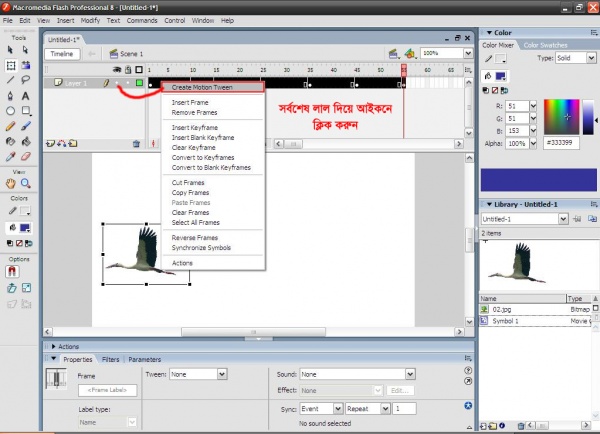Open the Repeat dropdown

pyautogui.click(x=385, y=409)
